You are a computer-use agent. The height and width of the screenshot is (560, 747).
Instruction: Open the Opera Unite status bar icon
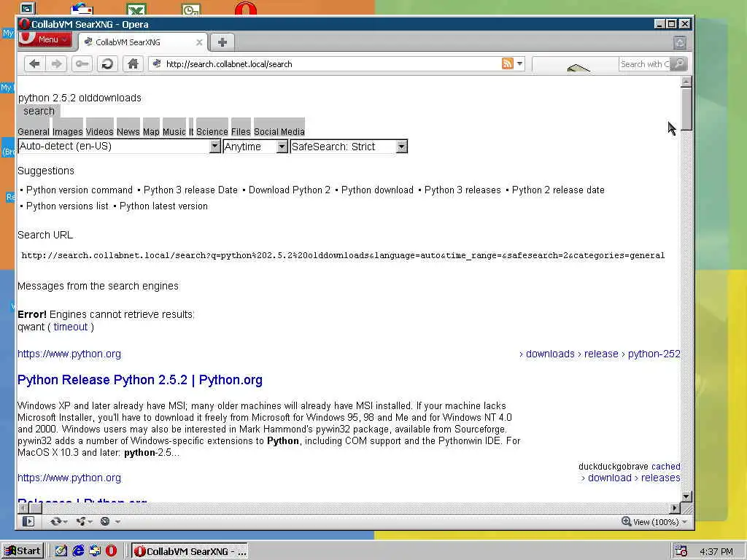[82, 521]
